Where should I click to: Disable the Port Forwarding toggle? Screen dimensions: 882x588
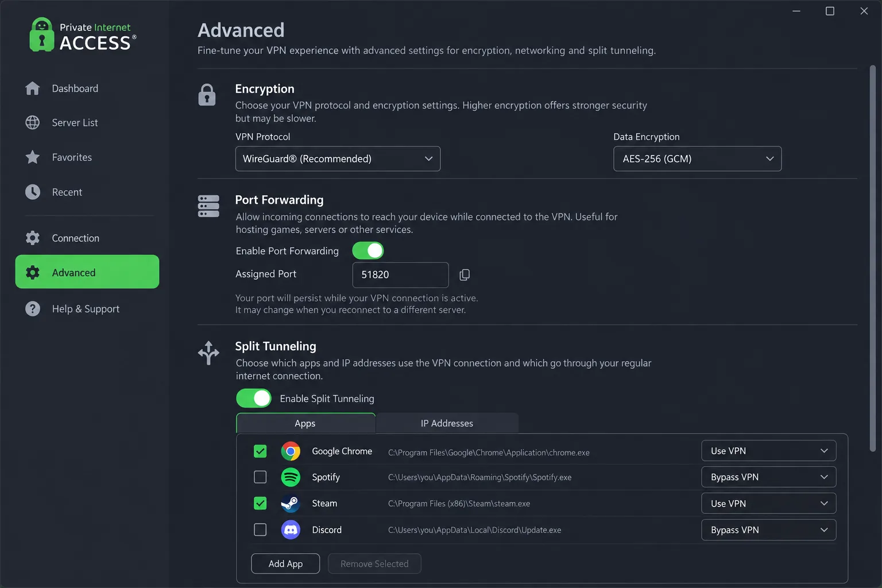(368, 250)
